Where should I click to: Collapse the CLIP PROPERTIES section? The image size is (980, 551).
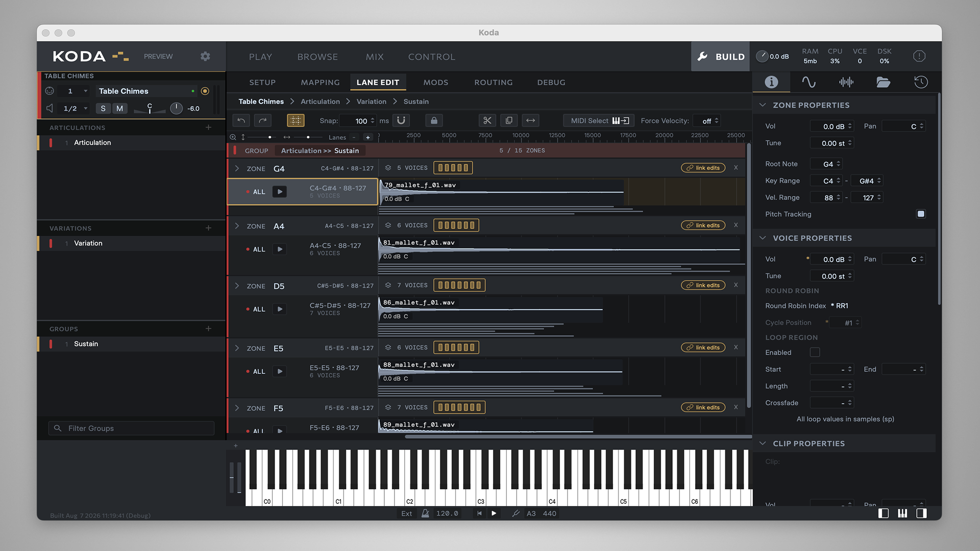coord(763,443)
